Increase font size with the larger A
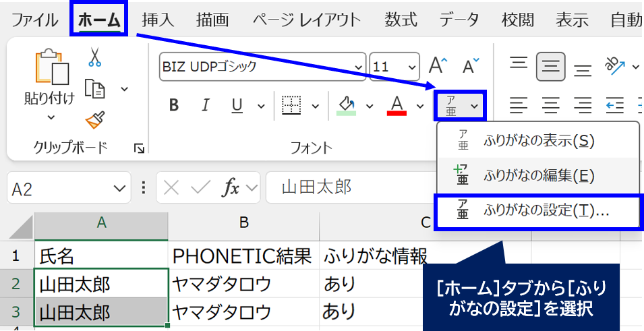This screenshot has height=331, width=644. click(438, 65)
